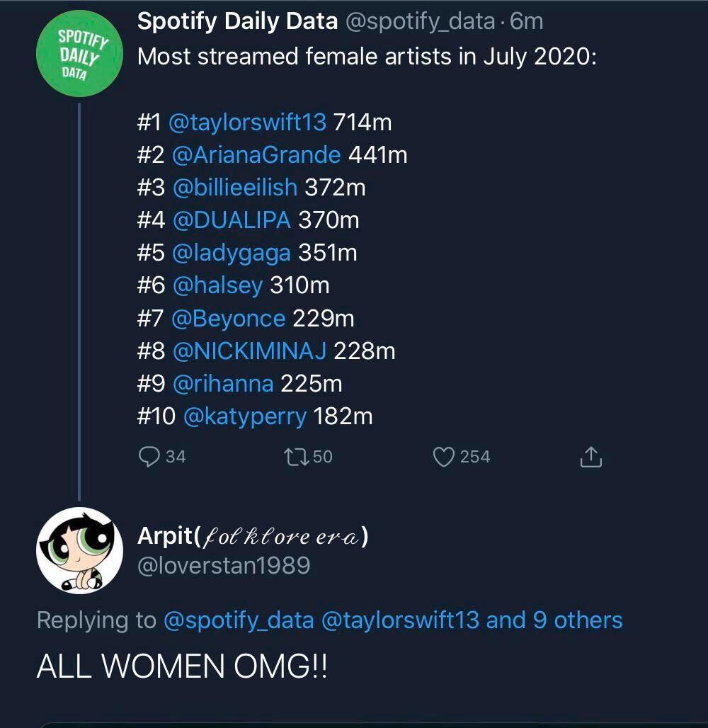Open @spotify_data in the replying-to line
The image size is (708, 728).
[238, 620]
